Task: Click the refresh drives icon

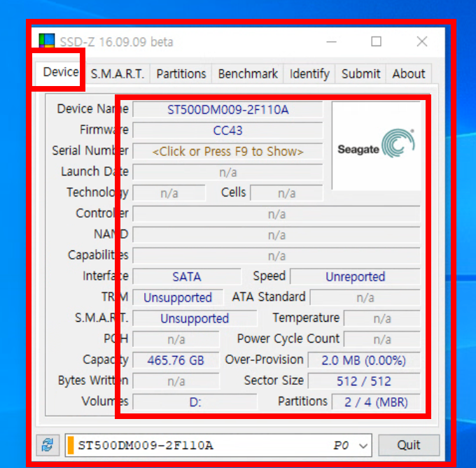Action: pos(48,445)
